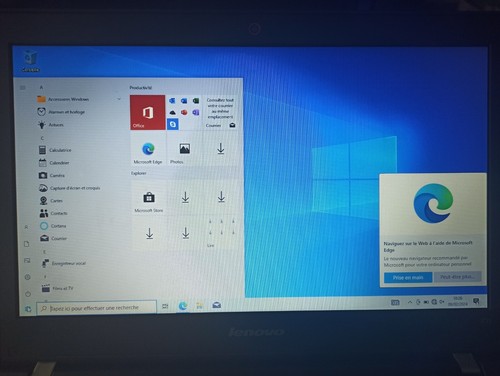Launch Edge from the taskbar
The image size is (500, 376).
pyautogui.click(x=183, y=306)
